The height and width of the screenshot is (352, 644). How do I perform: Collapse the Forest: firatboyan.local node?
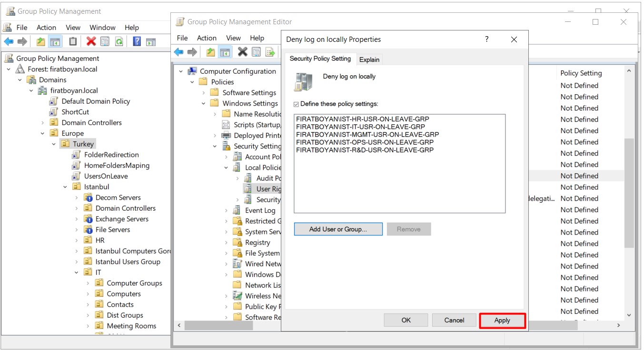[x=9, y=69]
